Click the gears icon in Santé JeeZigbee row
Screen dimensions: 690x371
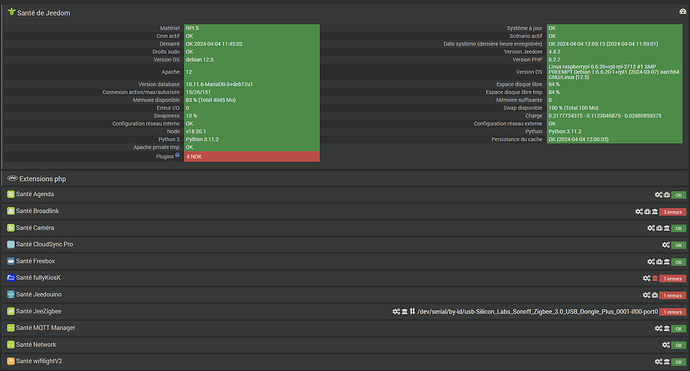point(396,311)
